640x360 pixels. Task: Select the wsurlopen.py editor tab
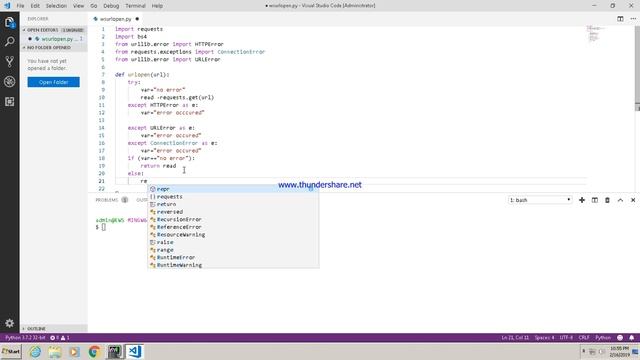pyautogui.click(x=116, y=19)
